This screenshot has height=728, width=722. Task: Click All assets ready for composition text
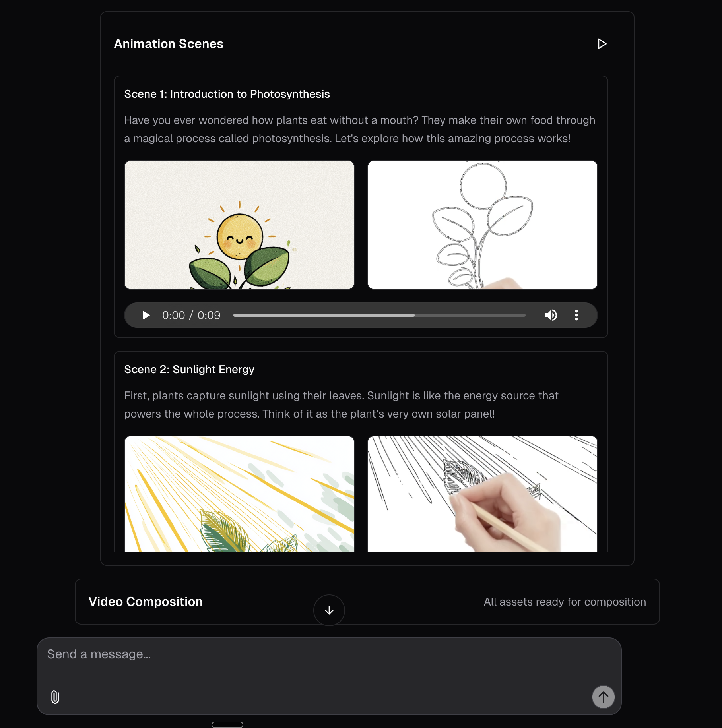click(x=565, y=602)
